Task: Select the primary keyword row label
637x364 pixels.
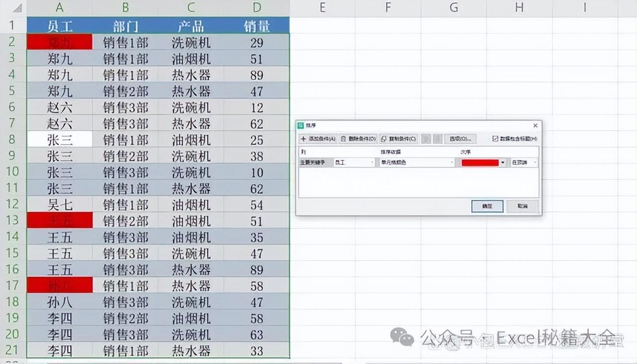Action: tap(316, 162)
